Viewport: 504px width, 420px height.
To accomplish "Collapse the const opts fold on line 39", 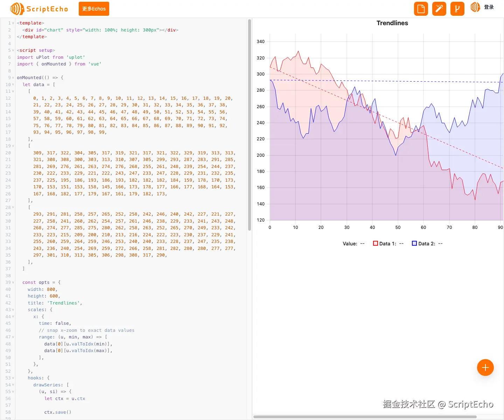I will tap(13, 282).
